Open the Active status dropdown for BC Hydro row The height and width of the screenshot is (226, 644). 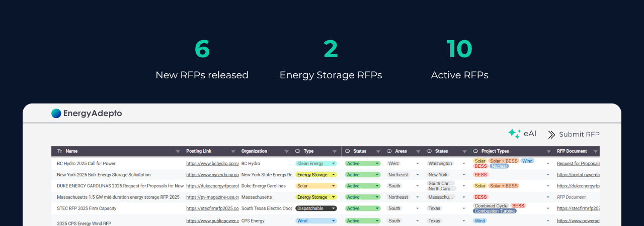363,163
